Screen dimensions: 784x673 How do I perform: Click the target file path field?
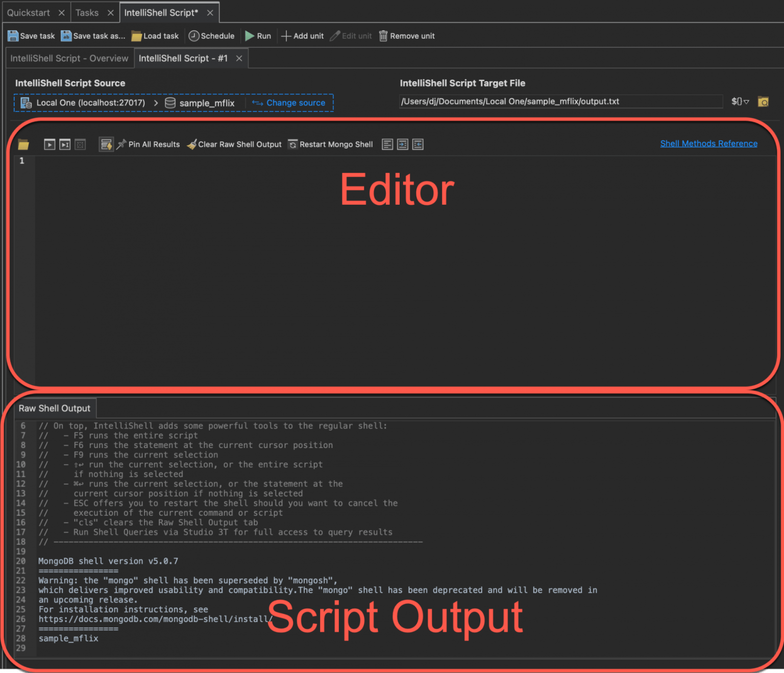[x=560, y=102]
